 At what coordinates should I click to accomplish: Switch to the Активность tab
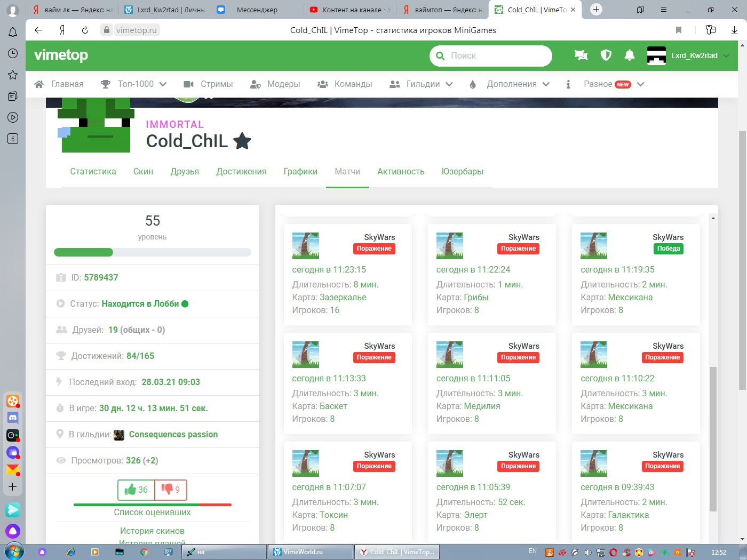401,171
